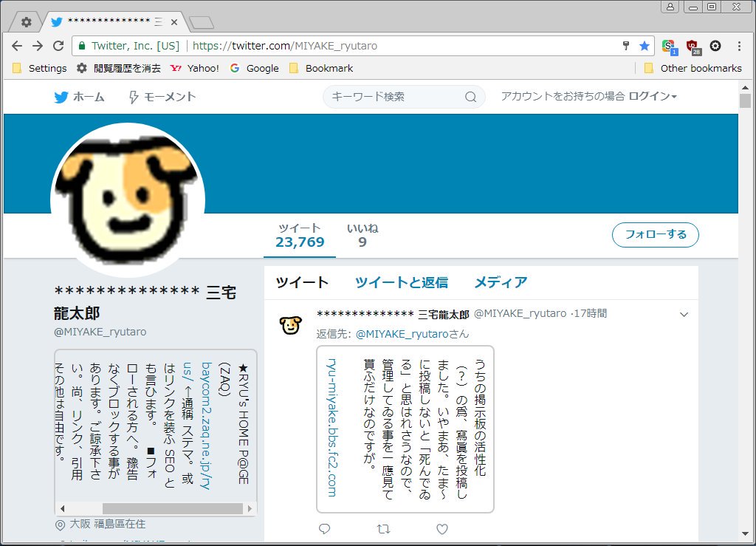Like the tweet with heart icon
Screen dimensions: 756x546
(442, 529)
